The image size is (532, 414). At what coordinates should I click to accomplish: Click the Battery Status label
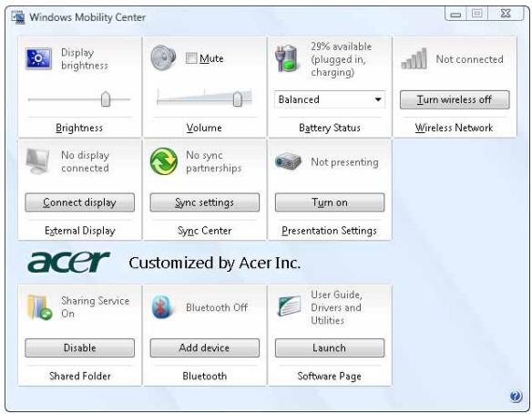click(x=330, y=128)
